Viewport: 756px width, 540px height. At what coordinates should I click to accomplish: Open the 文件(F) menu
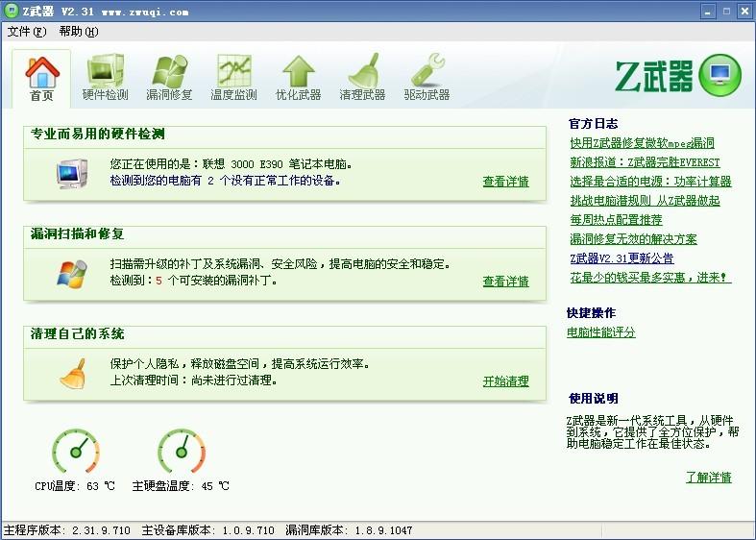click(27, 32)
